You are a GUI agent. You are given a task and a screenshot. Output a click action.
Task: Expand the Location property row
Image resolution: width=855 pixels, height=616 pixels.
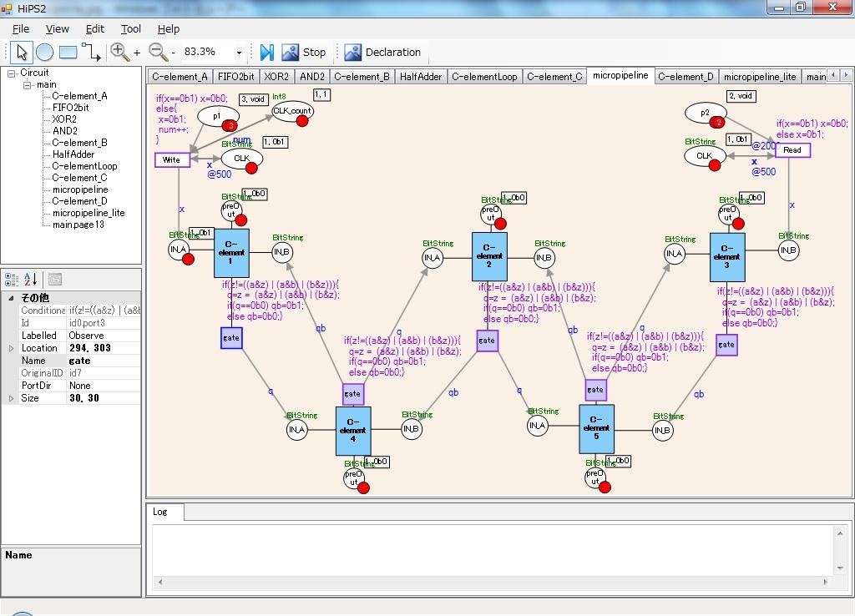(x=11, y=348)
